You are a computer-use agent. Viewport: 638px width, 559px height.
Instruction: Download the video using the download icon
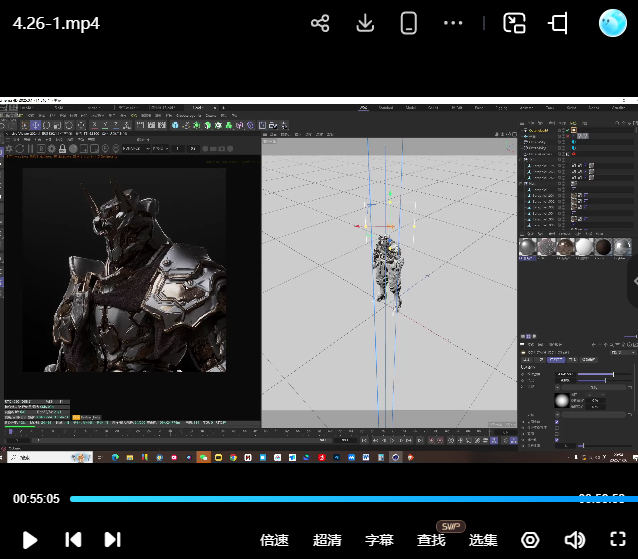point(365,23)
